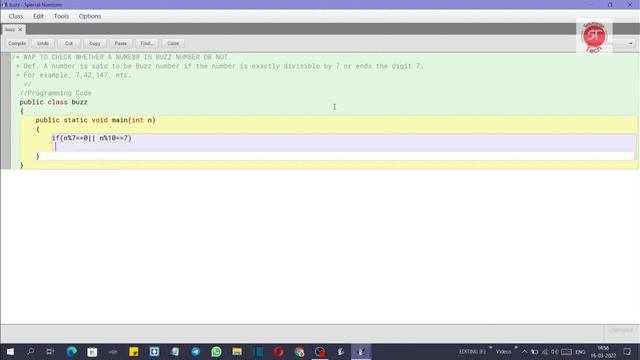Open the Tools menu
The image size is (640, 360).
61,16
